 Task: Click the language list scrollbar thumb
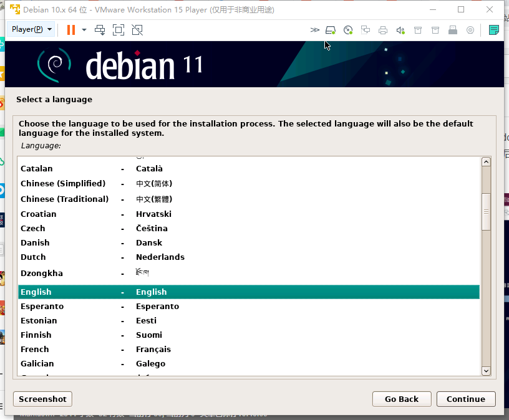click(x=486, y=212)
